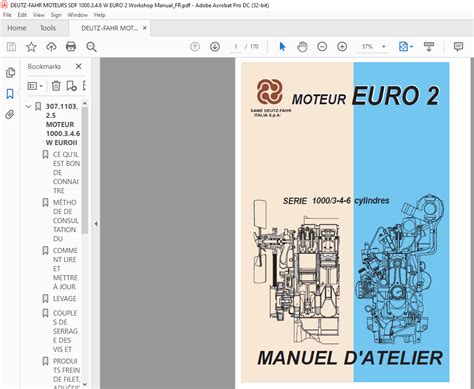Click the cloud upload icon
The height and width of the screenshot is (389, 474).
(x=51, y=47)
